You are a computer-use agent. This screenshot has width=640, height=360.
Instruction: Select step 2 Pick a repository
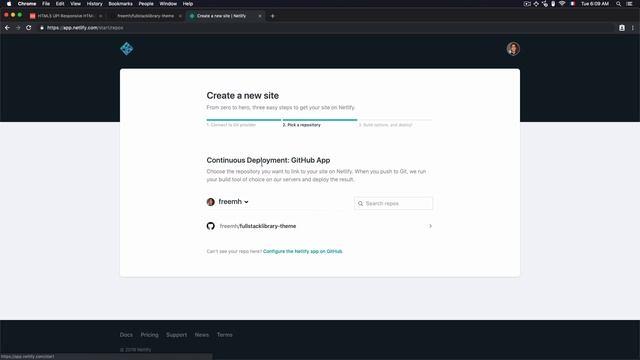click(302, 125)
